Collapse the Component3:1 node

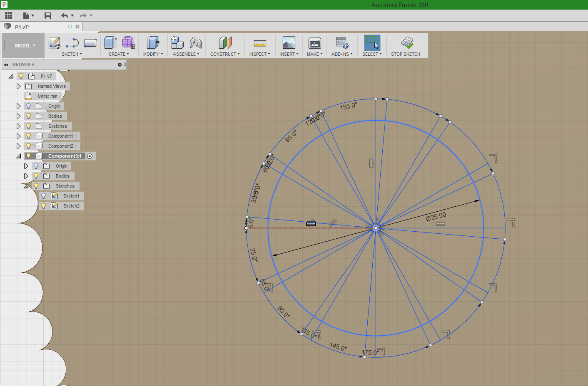pyautogui.click(x=18, y=156)
